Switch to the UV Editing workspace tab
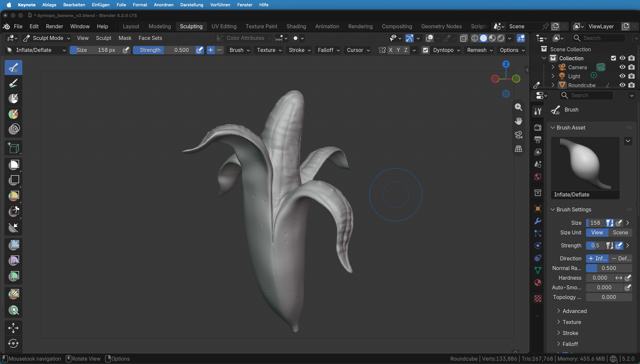640x364 pixels. coord(224,26)
